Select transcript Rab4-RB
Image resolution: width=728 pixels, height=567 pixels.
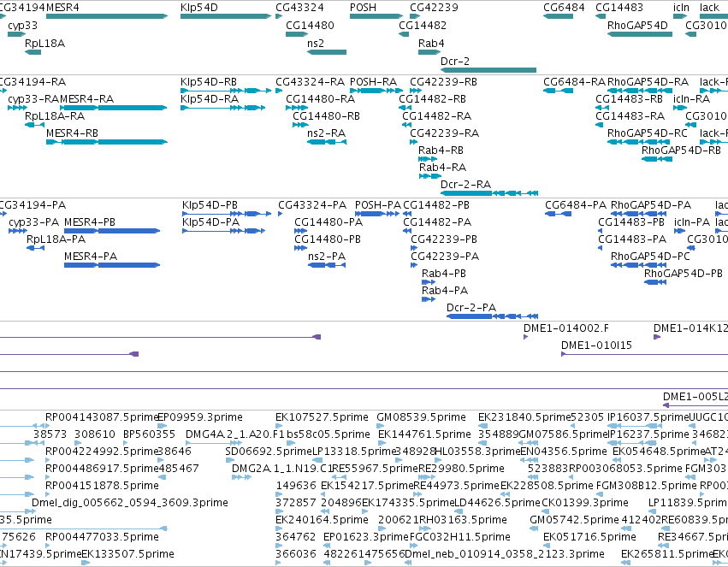tap(441, 151)
